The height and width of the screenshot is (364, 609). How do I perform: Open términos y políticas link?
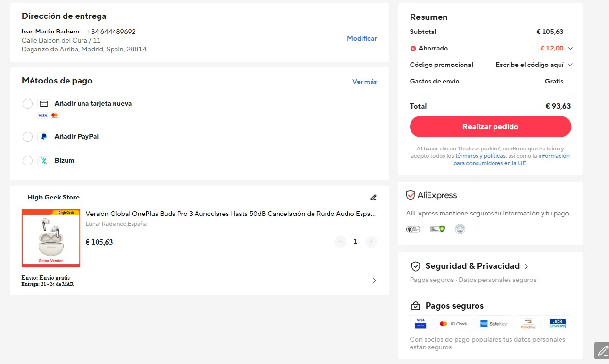[x=480, y=156]
